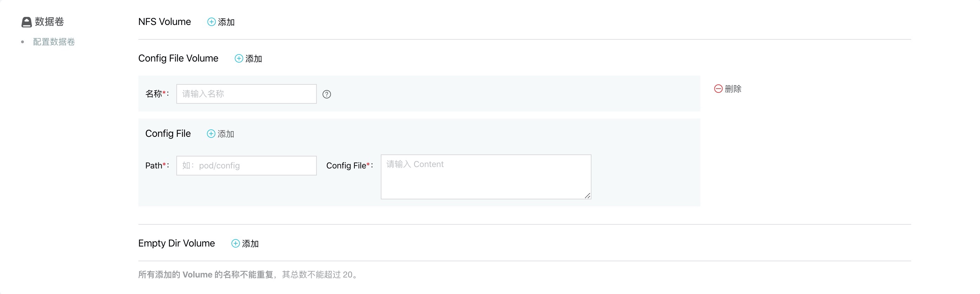Click the Content textarea resize handle
The height and width of the screenshot is (294, 980).
(x=587, y=196)
